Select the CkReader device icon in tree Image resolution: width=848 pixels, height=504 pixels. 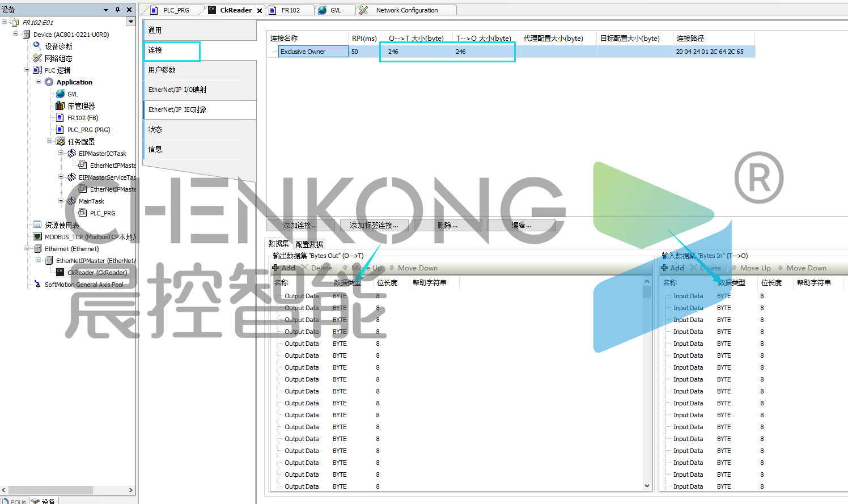click(x=60, y=272)
